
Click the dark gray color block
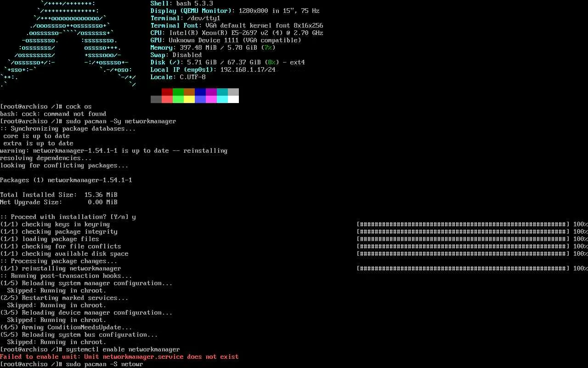(x=156, y=99)
